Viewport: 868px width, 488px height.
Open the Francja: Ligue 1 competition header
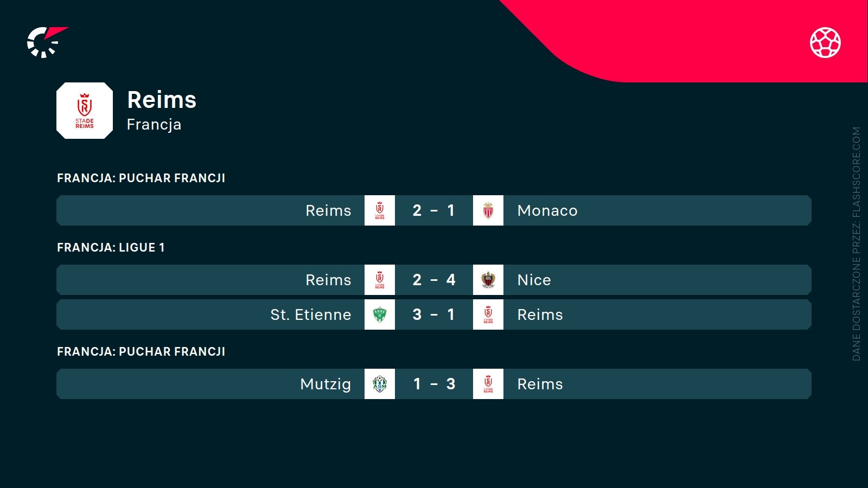[x=111, y=248]
